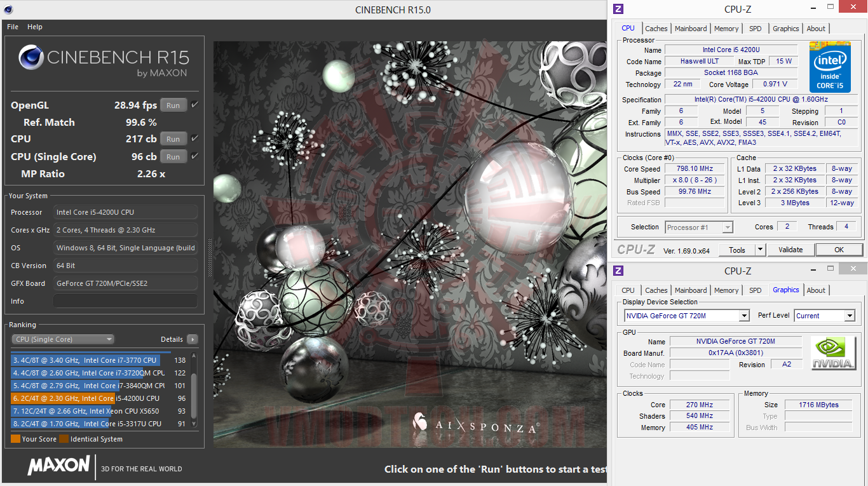This screenshot has height=486, width=868.
Task: Click the Board Manuf. value 0x17AA (0x3801)
Action: point(736,353)
